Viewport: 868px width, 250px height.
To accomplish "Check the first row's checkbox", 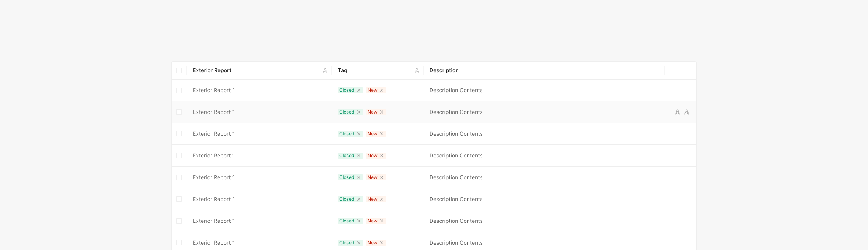I will 179,90.
